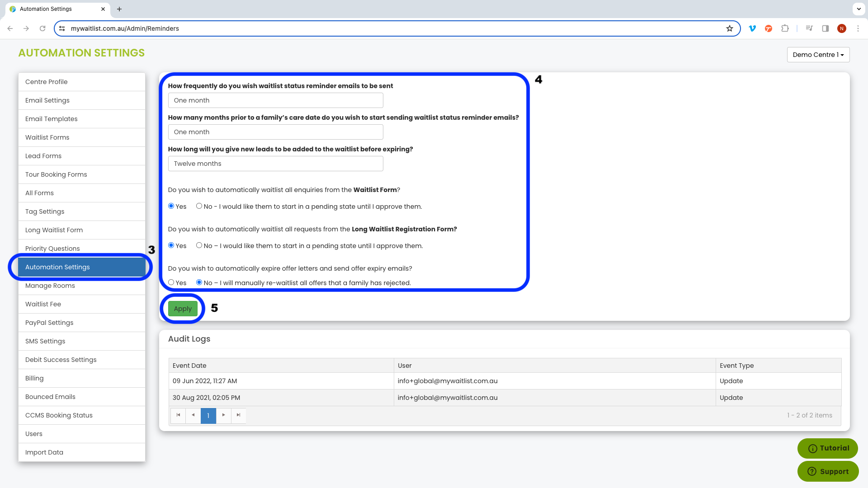The height and width of the screenshot is (488, 868).
Task: Open the media control icon
Action: tap(809, 28)
